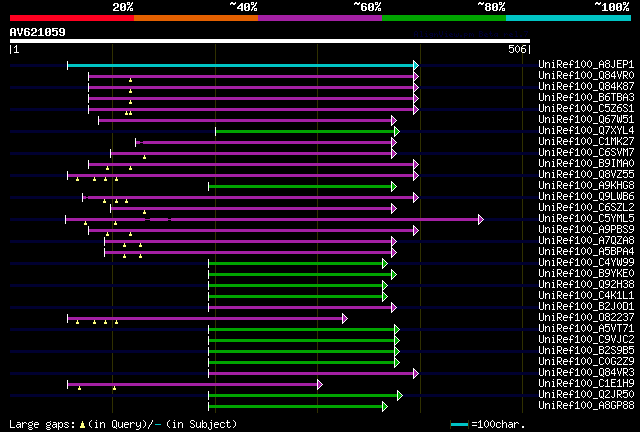Select the purple bar for UniRef100_C1E1H9
Screen dimensions: 640x432
click(x=193, y=385)
